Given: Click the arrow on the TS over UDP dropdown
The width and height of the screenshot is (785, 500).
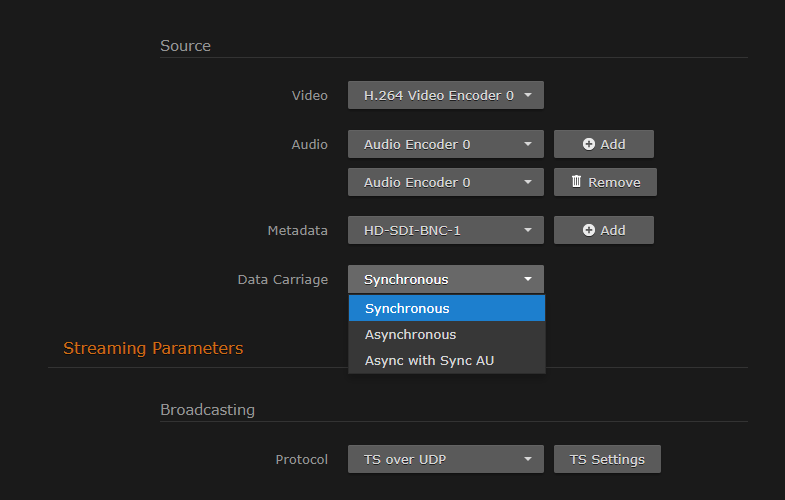Looking at the screenshot, I should coord(528,460).
